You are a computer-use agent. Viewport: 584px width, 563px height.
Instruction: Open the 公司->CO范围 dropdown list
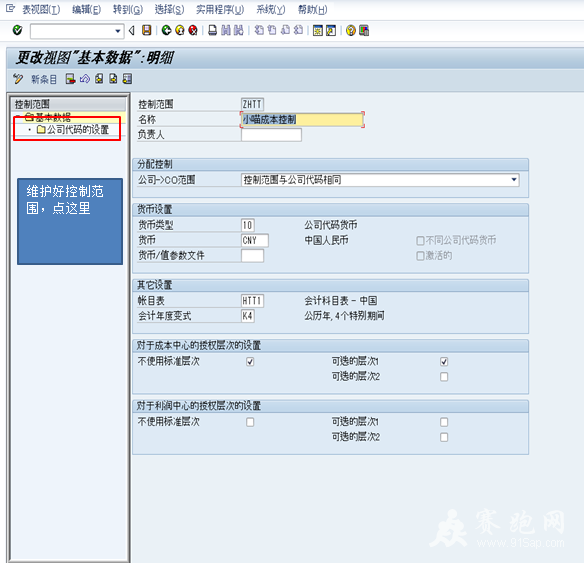(x=514, y=180)
